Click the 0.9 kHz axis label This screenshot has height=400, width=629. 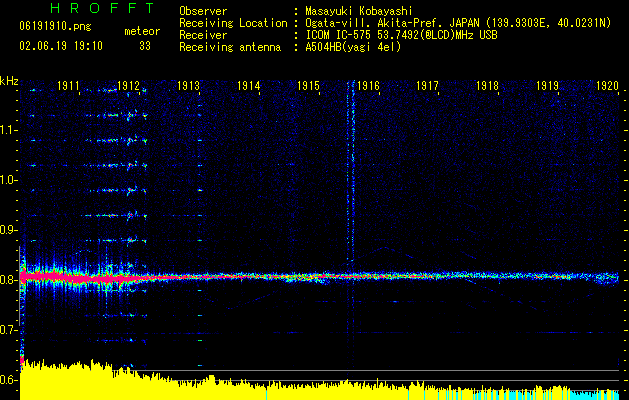coord(9,230)
